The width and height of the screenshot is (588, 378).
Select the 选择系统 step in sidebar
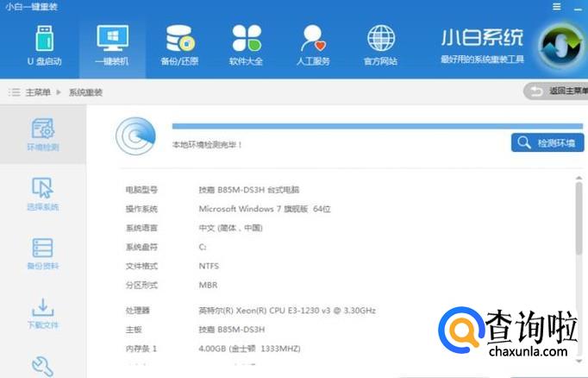pyautogui.click(x=43, y=194)
